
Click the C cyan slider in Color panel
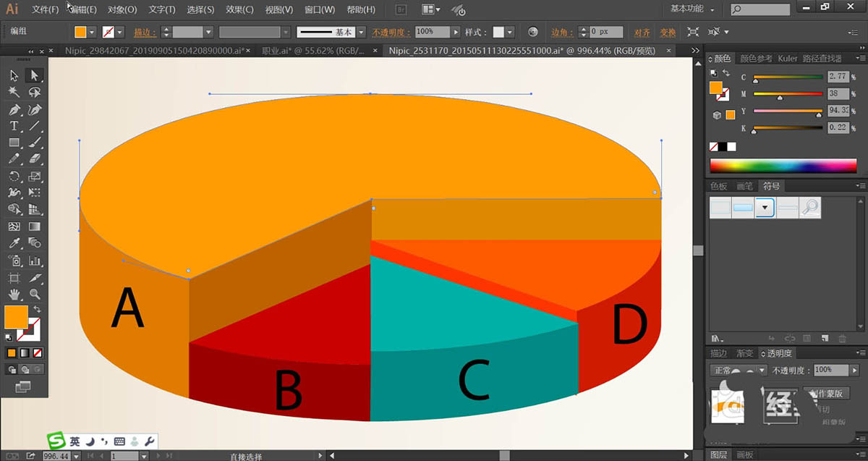click(788, 77)
